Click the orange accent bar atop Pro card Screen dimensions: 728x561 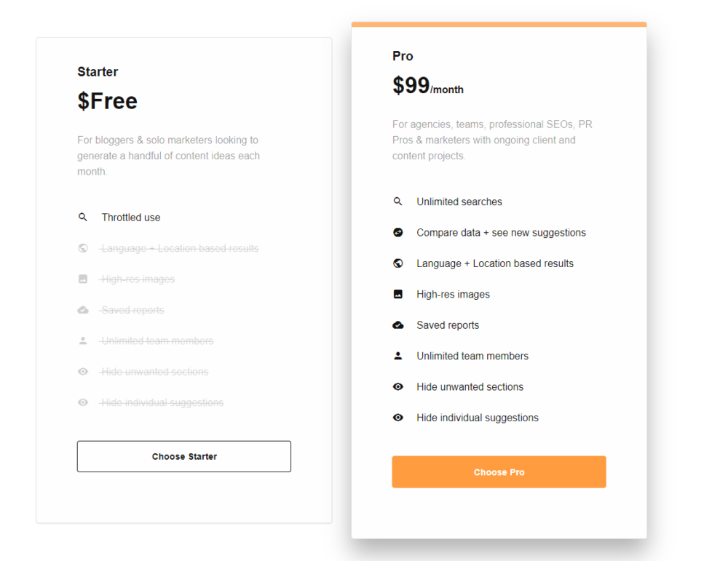(499, 24)
